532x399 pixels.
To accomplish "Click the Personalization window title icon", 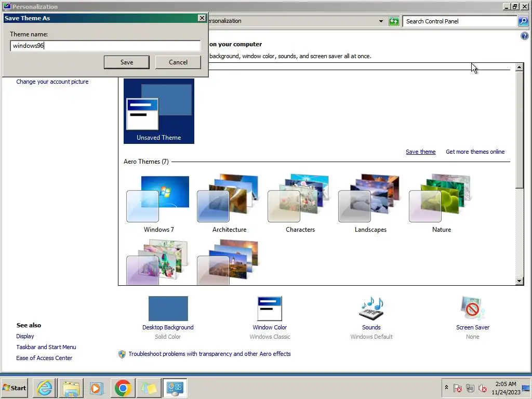I will coord(7,6).
